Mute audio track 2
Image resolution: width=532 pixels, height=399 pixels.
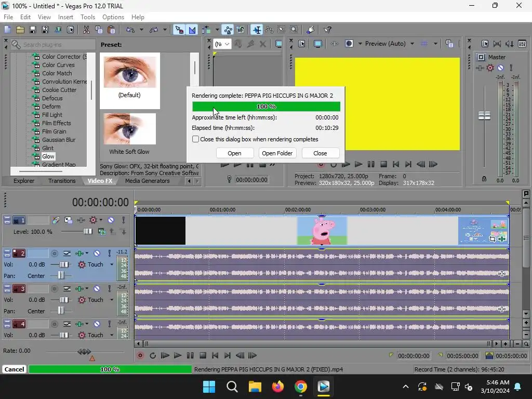click(x=97, y=254)
